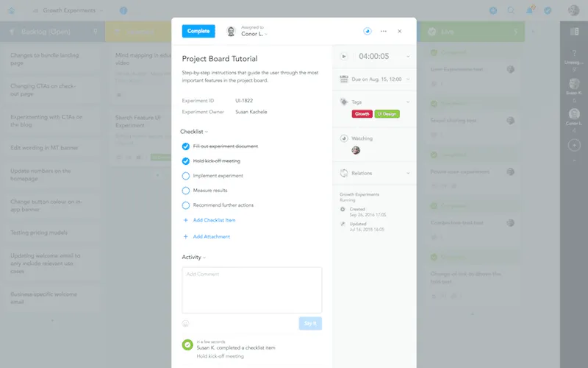Image resolution: width=588 pixels, height=368 pixels.
Task: Open notifications bell icon
Action: click(x=530, y=10)
